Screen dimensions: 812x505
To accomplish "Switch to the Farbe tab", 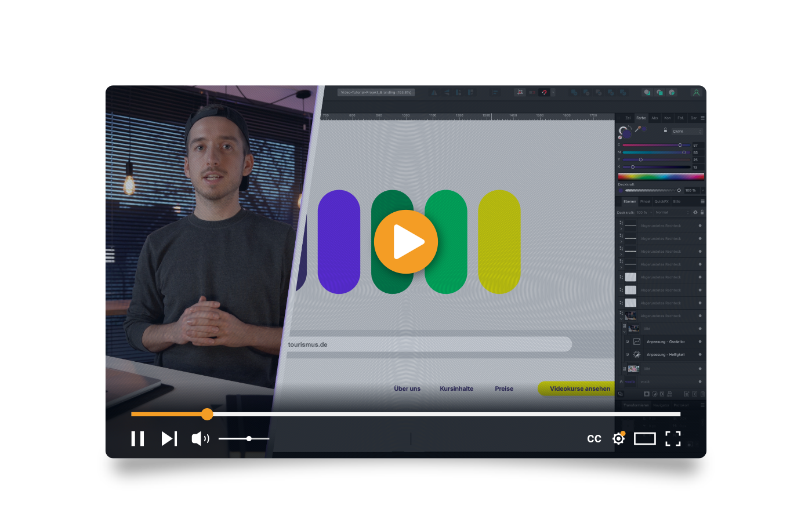I will coord(641,118).
